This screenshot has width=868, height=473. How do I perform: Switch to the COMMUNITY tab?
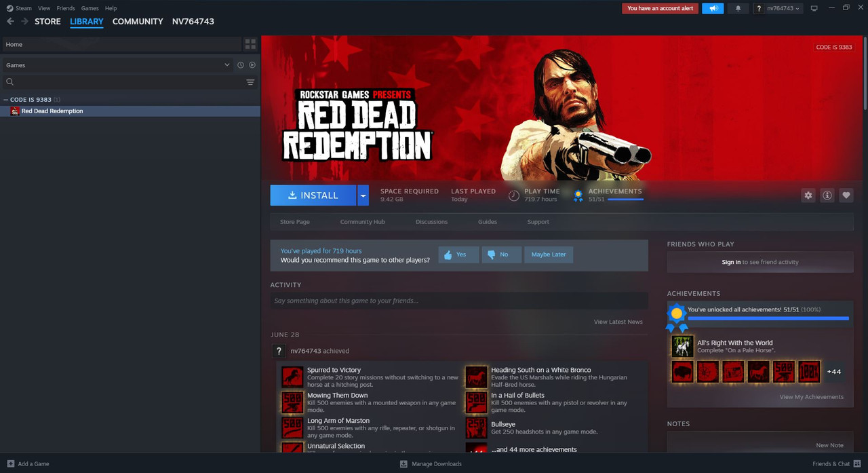pos(138,22)
